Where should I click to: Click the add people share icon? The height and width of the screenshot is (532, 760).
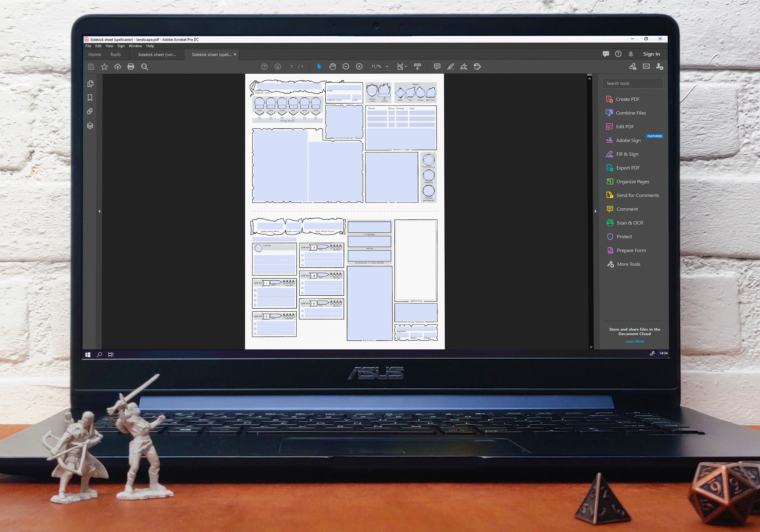tap(659, 67)
